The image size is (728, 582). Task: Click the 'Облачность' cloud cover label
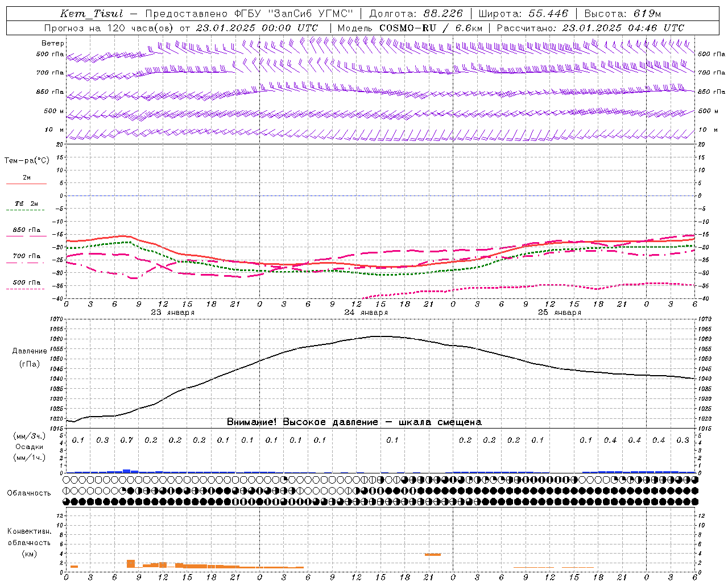[29, 493]
